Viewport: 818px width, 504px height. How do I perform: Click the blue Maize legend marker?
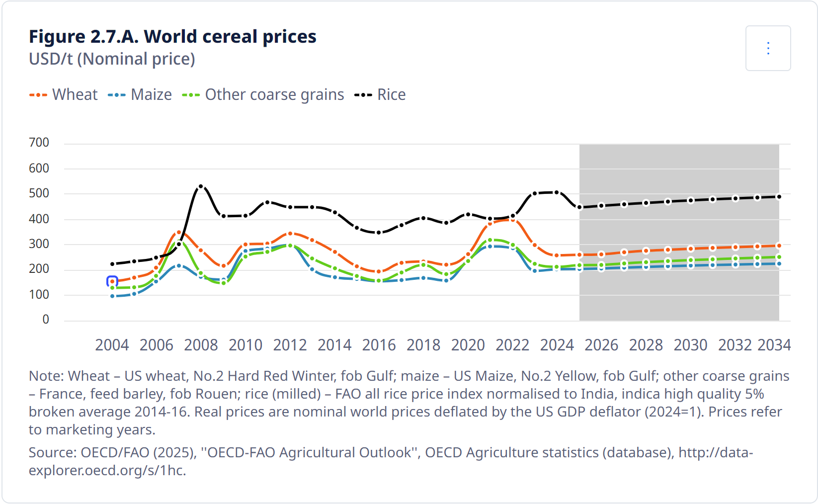(116, 94)
